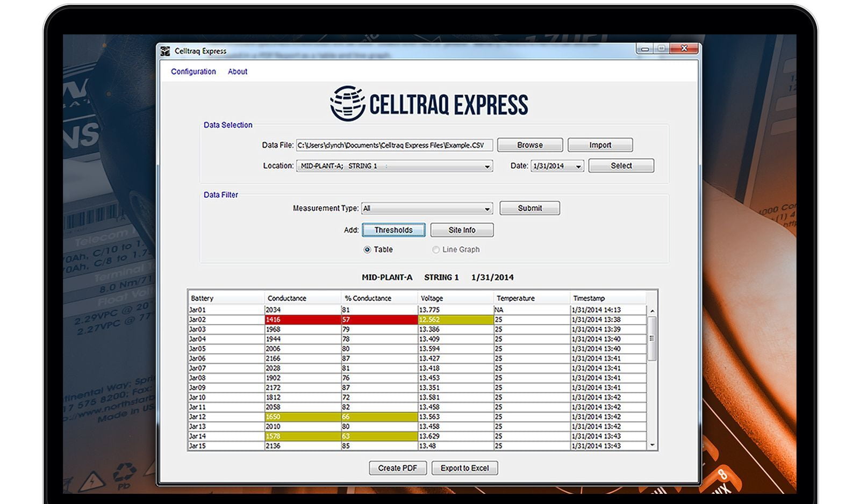Click the table scrollbar up arrow
The height and width of the screenshot is (504, 860).
click(652, 311)
